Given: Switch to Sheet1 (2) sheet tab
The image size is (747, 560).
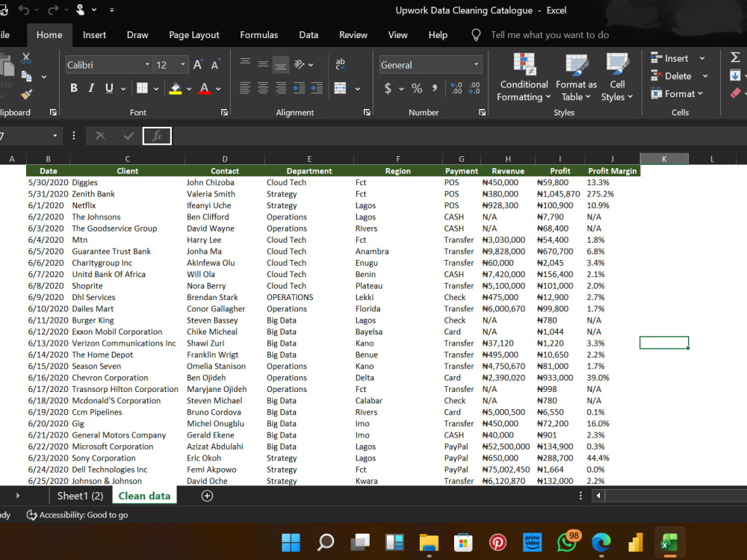Looking at the screenshot, I should coord(80,496).
